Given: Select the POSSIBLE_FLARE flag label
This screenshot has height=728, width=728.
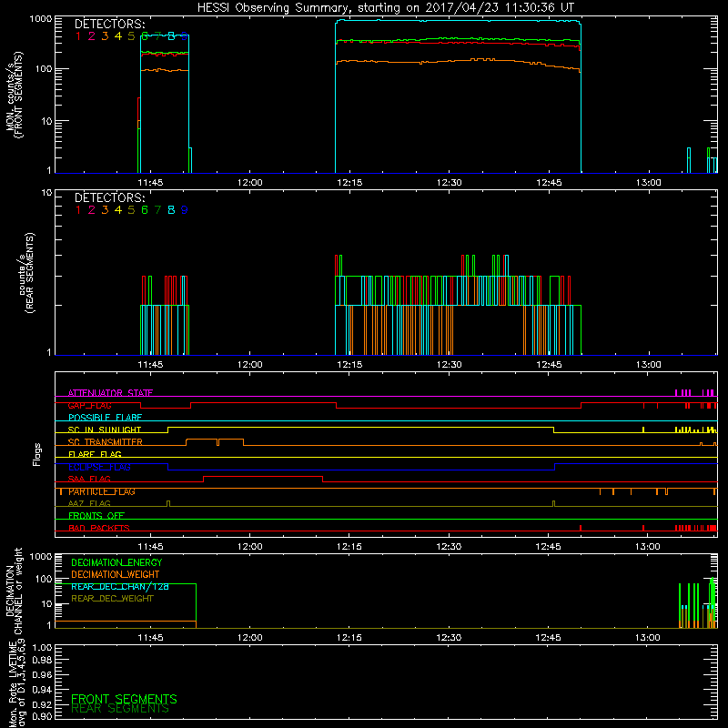Looking at the screenshot, I should click(105, 418).
